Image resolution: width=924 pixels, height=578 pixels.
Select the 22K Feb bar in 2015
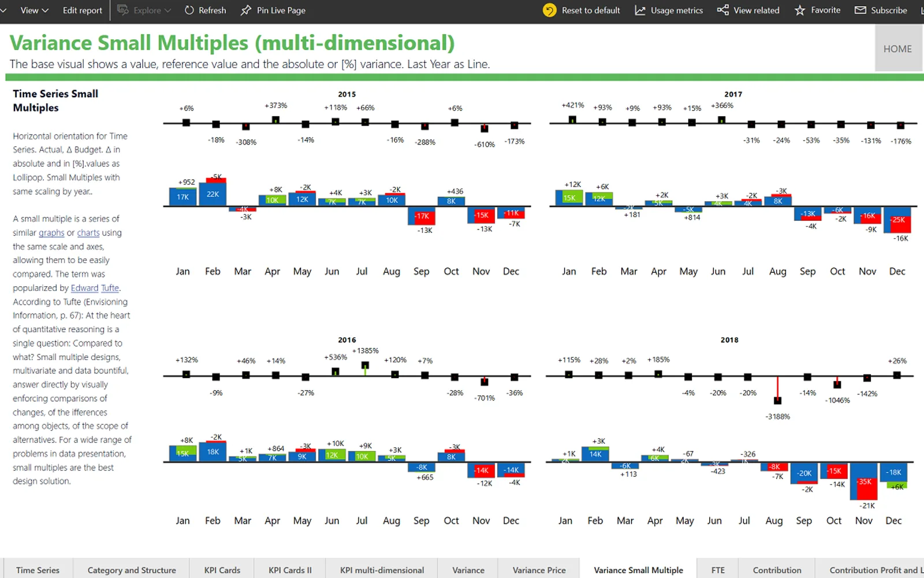213,194
